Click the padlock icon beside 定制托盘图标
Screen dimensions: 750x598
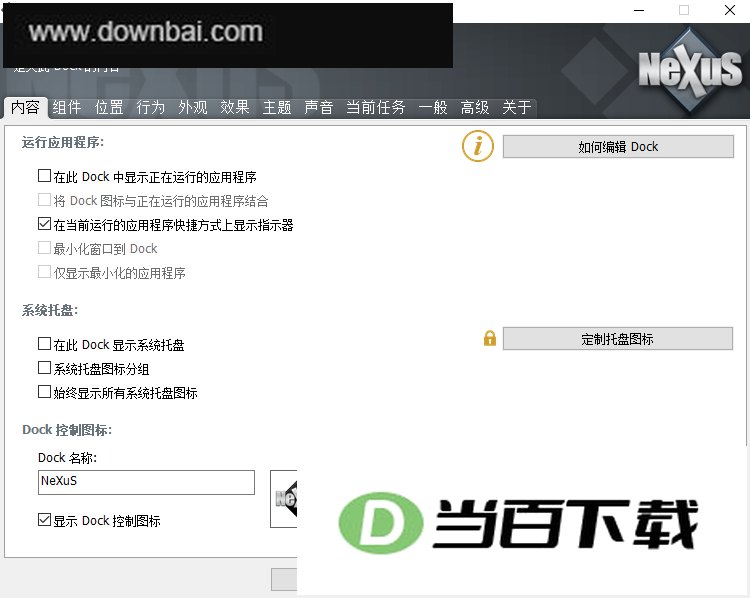click(x=490, y=338)
